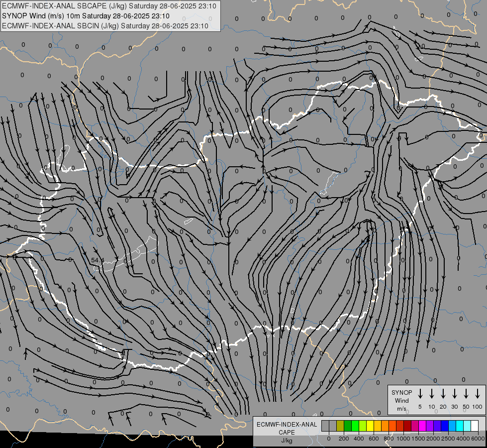487x448 pixels.
Task: Click the 20 m/s wind arrow in legend
Action: tap(443, 394)
